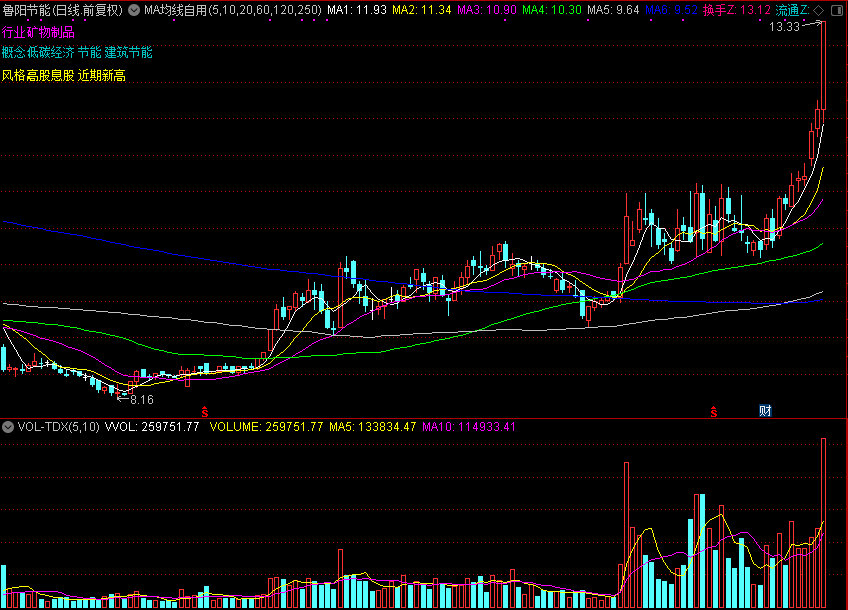Open the 行业:矿物制品 industry label
The height and width of the screenshot is (610, 848).
coord(38,32)
